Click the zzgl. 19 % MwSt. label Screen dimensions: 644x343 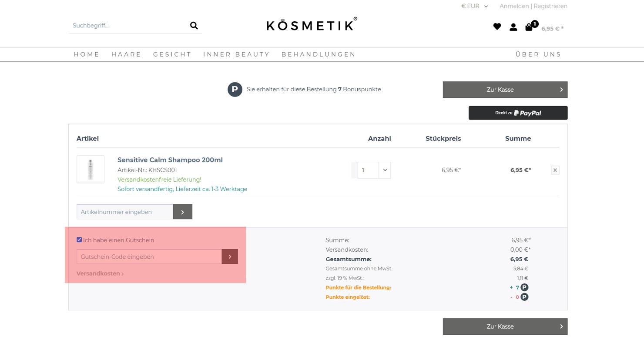[345, 278]
